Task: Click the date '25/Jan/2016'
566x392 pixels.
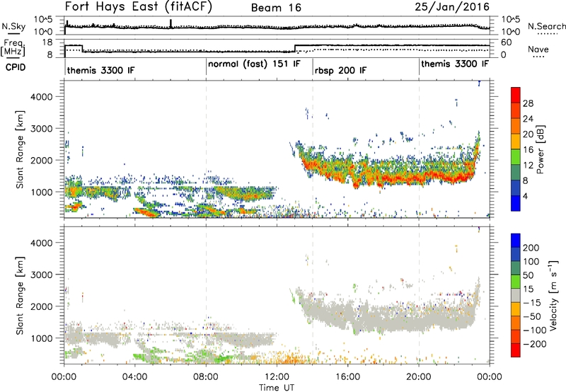Action: pyautogui.click(x=452, y=6)
